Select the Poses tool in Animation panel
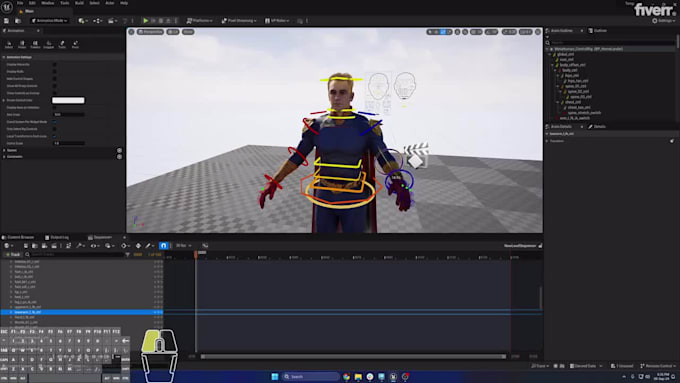Viewport: 680px width, 383px height. tap(22, 44)
